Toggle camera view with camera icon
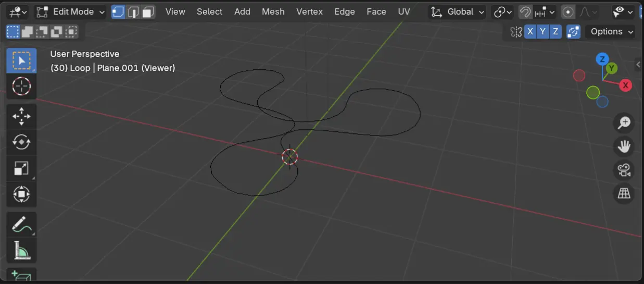644x284 pixels. [624, 170]
